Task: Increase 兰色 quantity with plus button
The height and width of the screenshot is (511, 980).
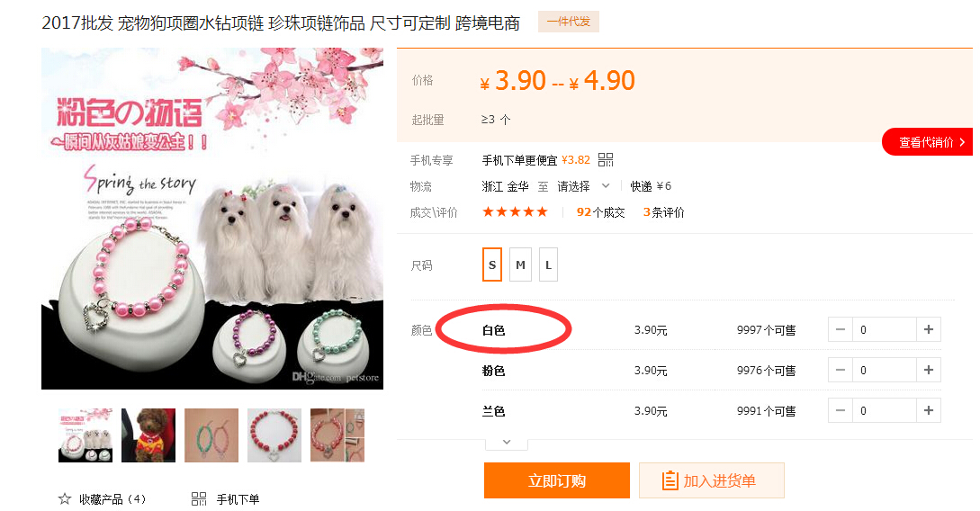Action: [x=928, y=410]
